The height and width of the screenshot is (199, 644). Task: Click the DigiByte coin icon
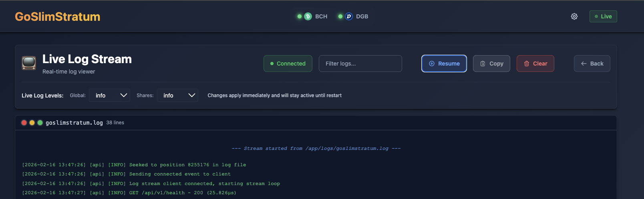[x=348, y=16]
